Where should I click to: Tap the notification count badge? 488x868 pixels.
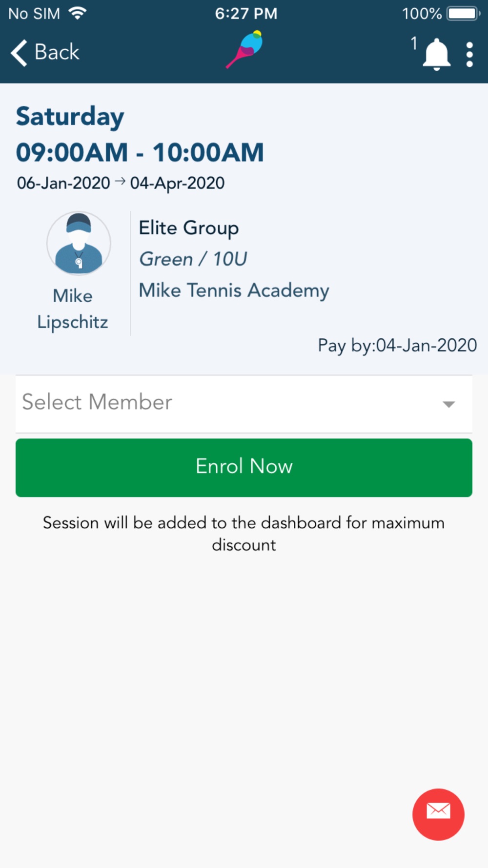414,43
